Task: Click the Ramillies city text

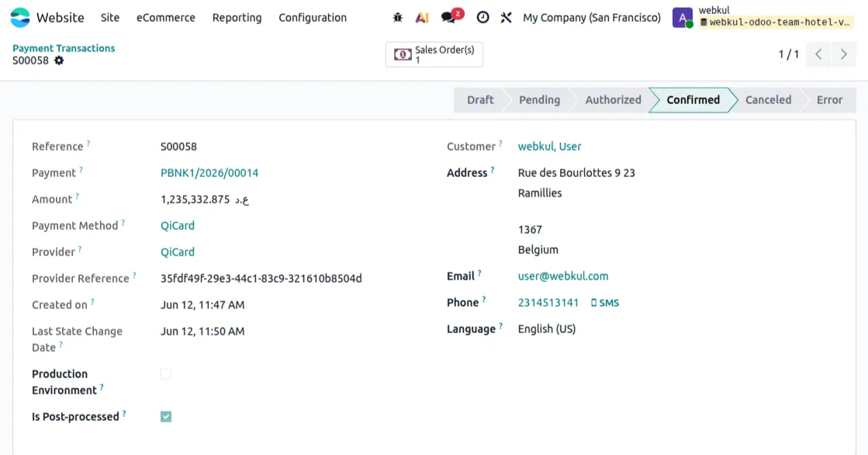Action: 540,193
